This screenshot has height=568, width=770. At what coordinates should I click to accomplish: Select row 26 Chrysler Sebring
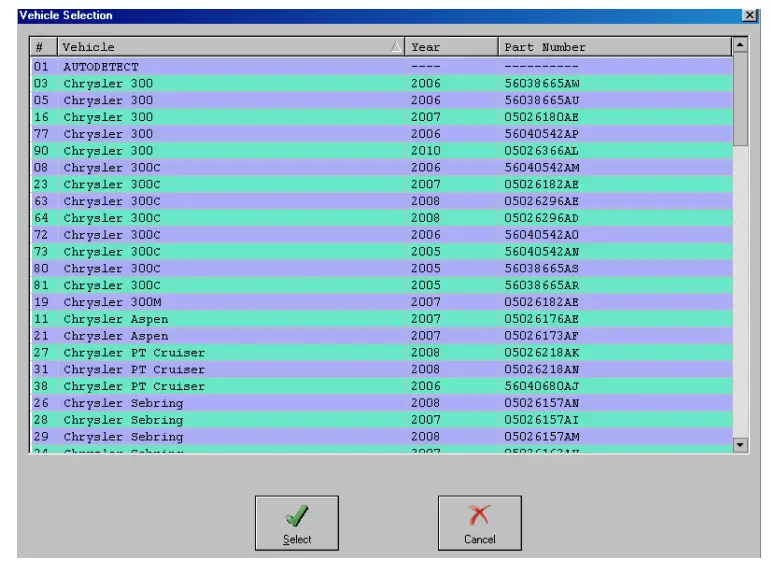(x=381, y=403)
